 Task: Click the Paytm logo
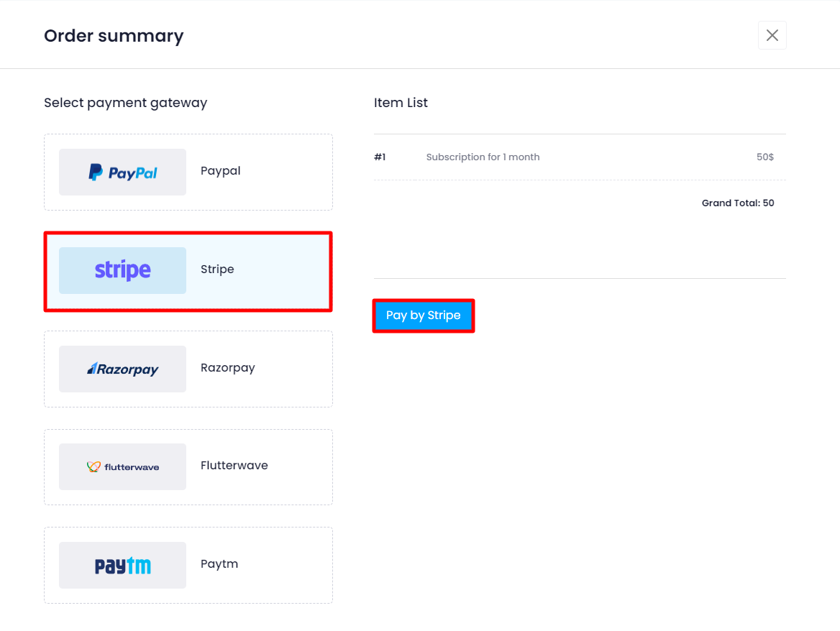point(122,566)
